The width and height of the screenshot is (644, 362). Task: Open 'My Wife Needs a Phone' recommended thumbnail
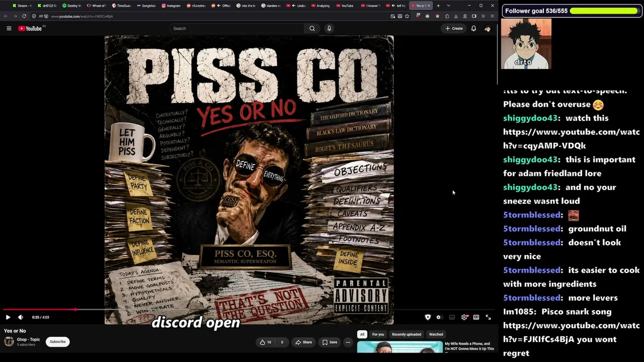400,347
